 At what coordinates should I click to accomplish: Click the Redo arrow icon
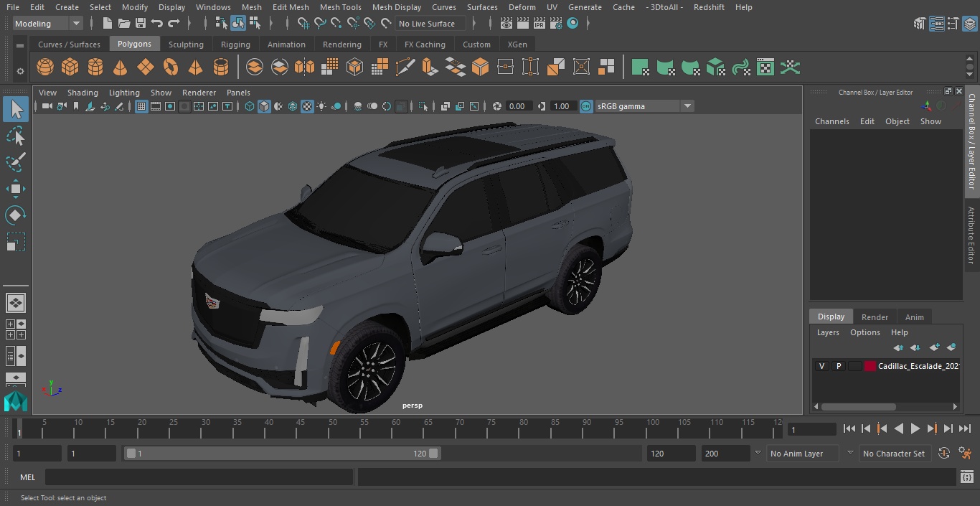point(174,24)
